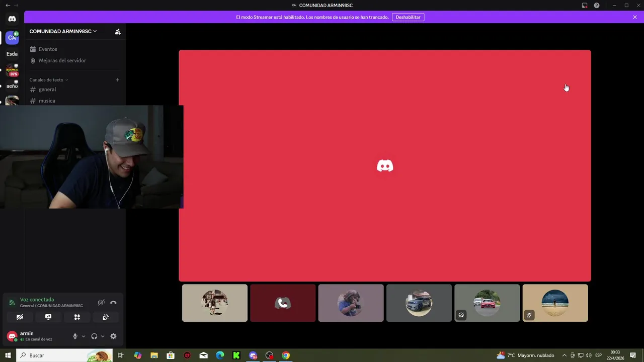Collapse the Canales de texto category
This screenshot has height=362, width=644.
pos(48,79)
